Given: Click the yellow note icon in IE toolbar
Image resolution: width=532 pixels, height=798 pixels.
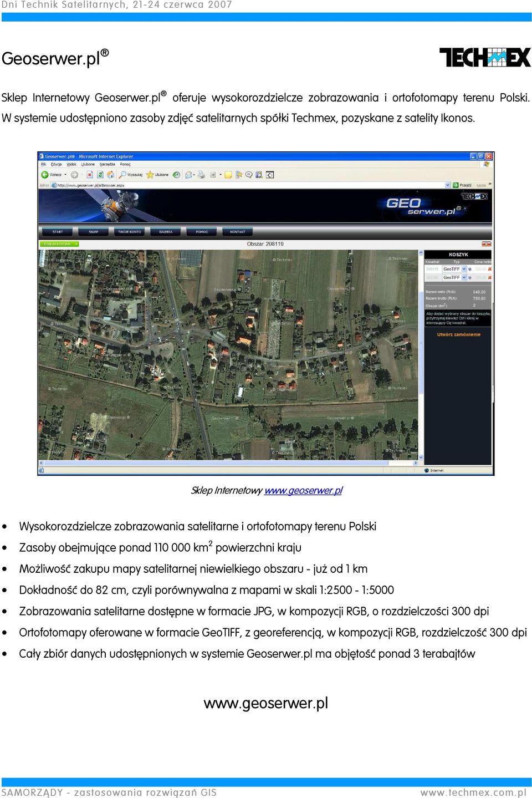Looking at the screenshot, I should coord(228,175).
